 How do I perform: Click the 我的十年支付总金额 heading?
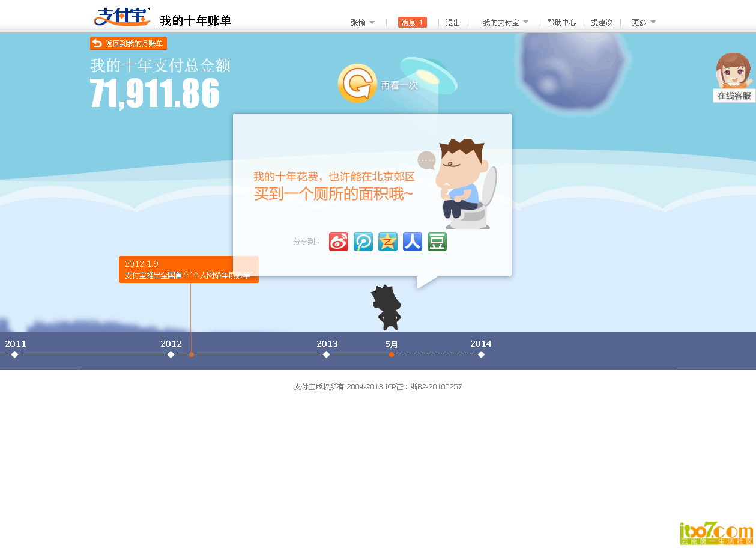[160, 65]
